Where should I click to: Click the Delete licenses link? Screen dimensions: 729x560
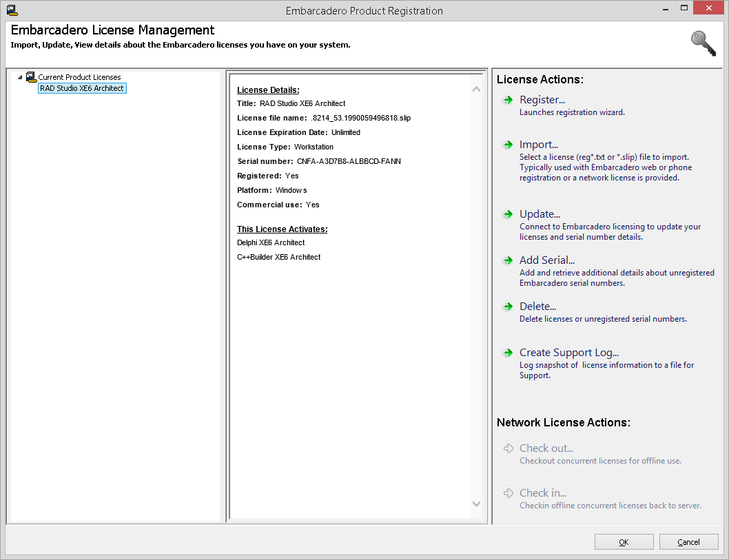[x=538, y=307]
